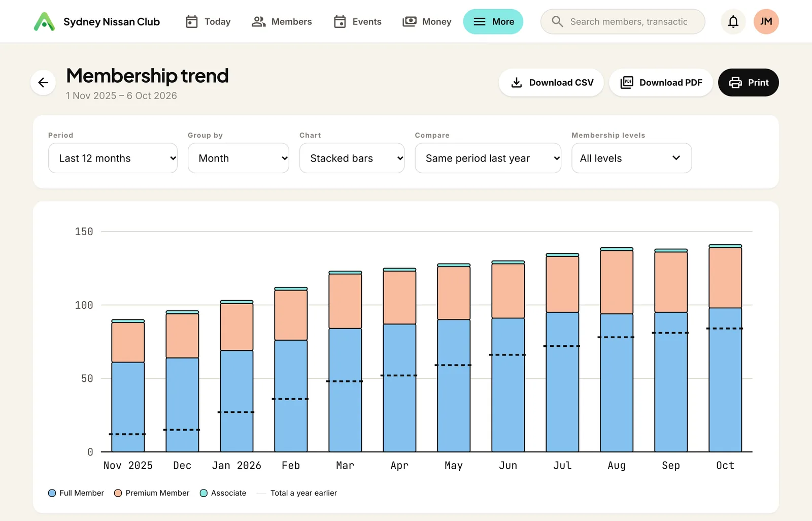812x521 pixels.
Task: Click the Download PDF button
Action: 661,82
